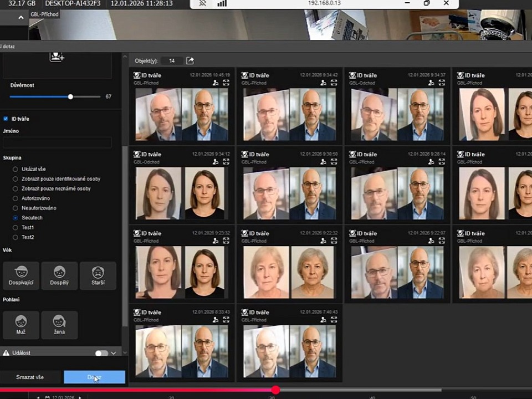The height and width of the screenshot is (399, 532).
Task: Click the blue Dotaz query button
Action: 94,377
